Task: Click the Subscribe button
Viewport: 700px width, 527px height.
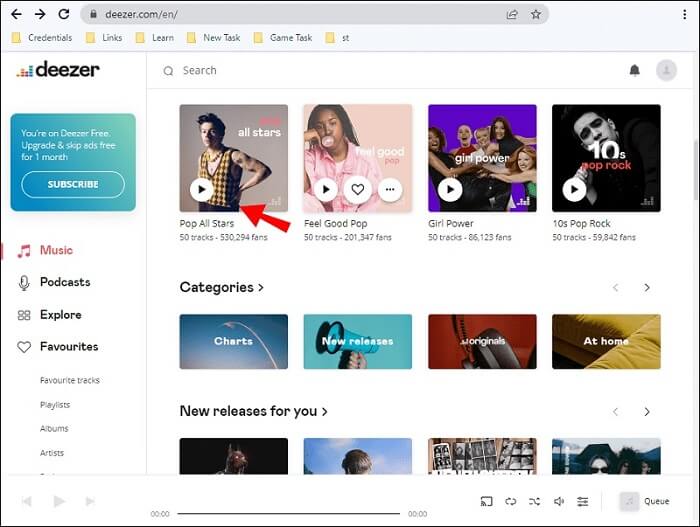Action: 72,184
